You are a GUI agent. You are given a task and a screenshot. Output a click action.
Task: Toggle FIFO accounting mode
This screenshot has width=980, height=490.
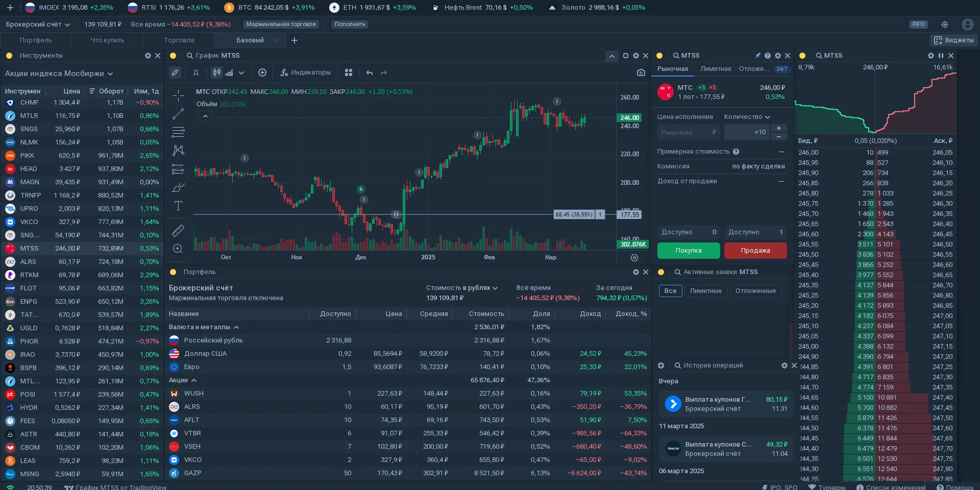[918, 24]
